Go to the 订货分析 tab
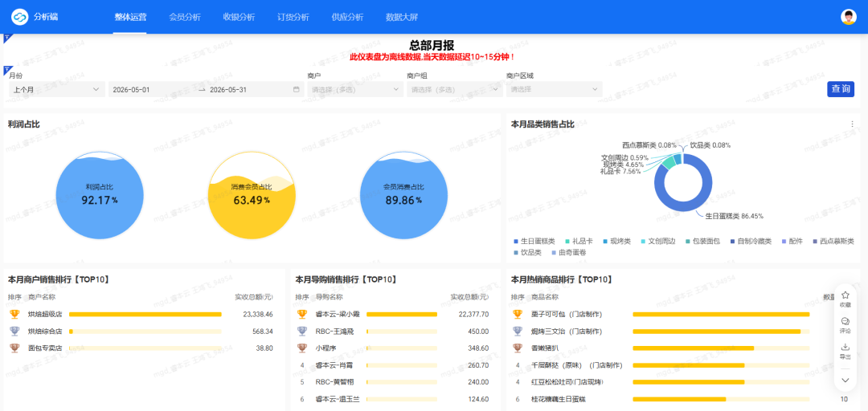The image size is (868, 411). click(x=293, y=17)
